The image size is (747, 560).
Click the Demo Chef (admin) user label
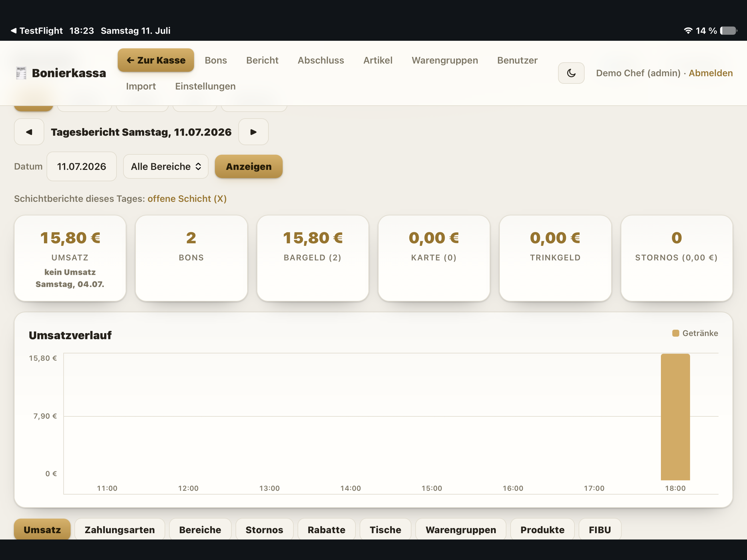tap(638, 73)
